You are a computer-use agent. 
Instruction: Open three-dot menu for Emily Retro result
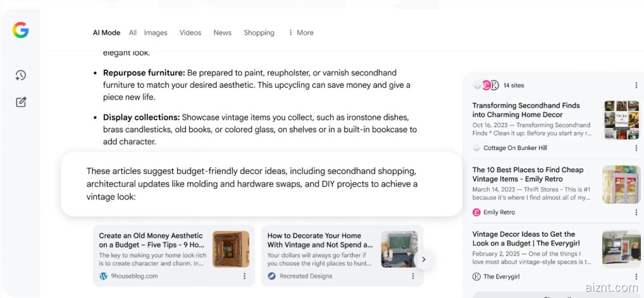(x=636, y=213)
